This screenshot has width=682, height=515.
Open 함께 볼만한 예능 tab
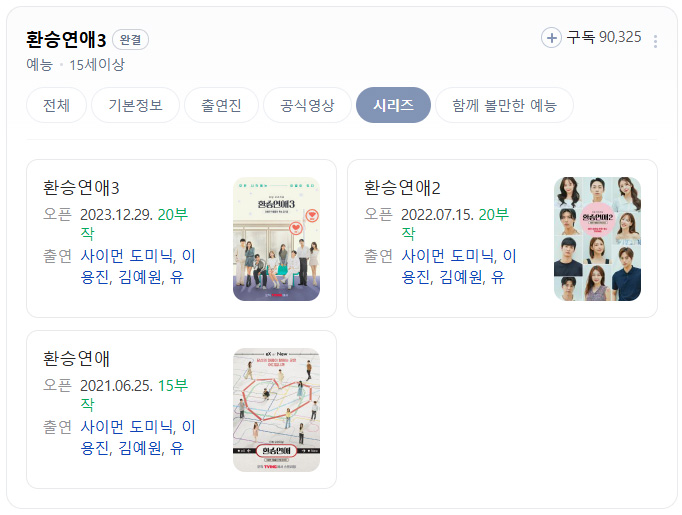click(505, 105)
